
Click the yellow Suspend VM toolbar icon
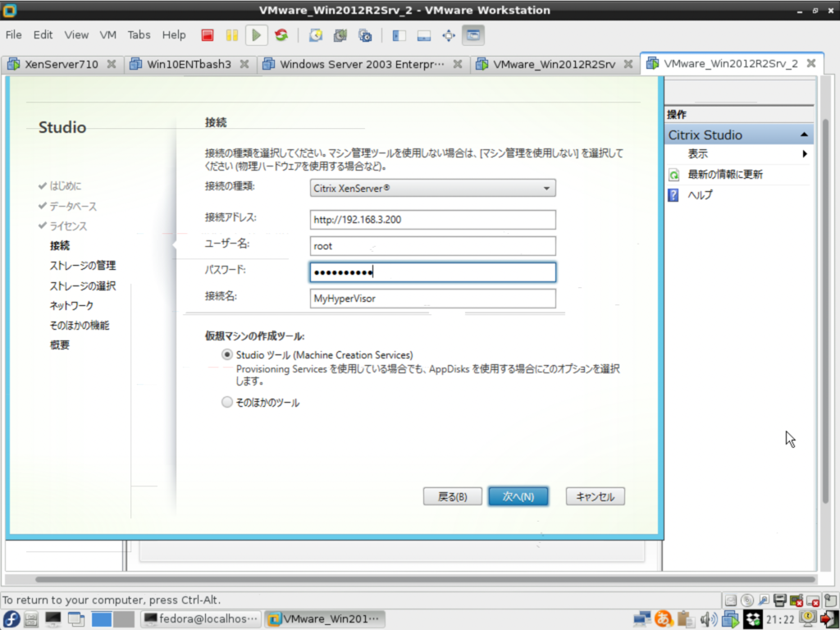point(232,35)
